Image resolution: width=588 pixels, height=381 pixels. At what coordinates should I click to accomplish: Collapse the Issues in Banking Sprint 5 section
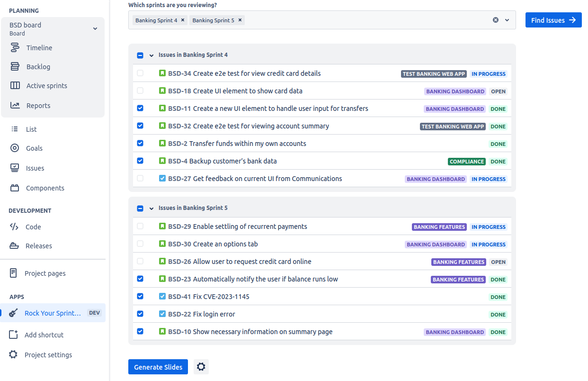151,208
